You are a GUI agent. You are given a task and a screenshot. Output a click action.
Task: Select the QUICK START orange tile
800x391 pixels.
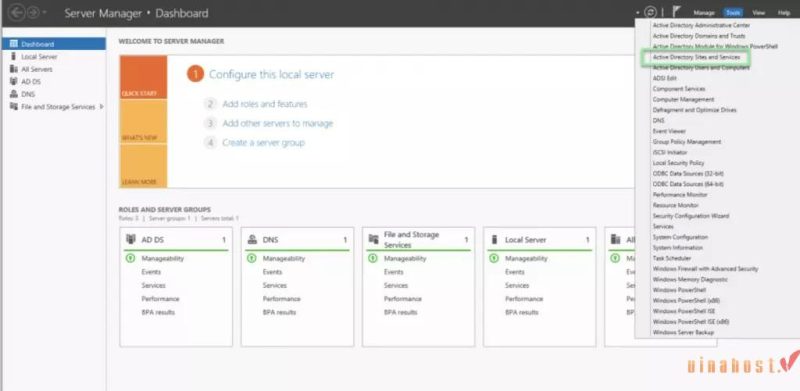pos(143,77)
